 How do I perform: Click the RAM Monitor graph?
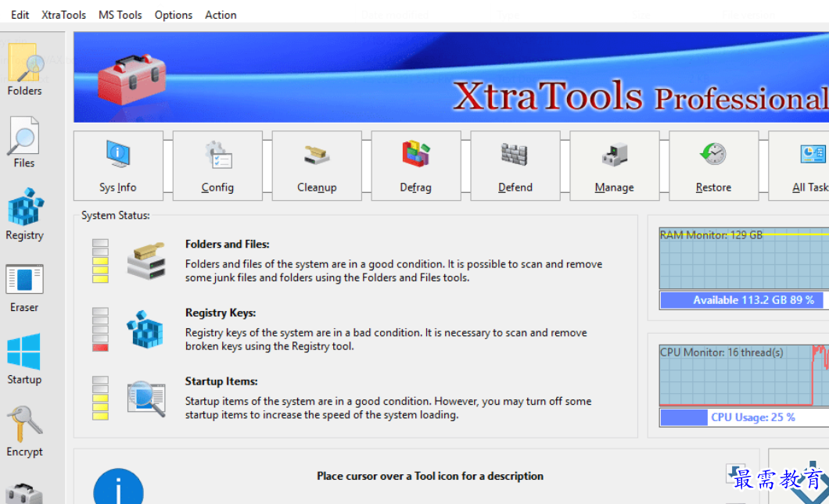[x=745, y=259]
